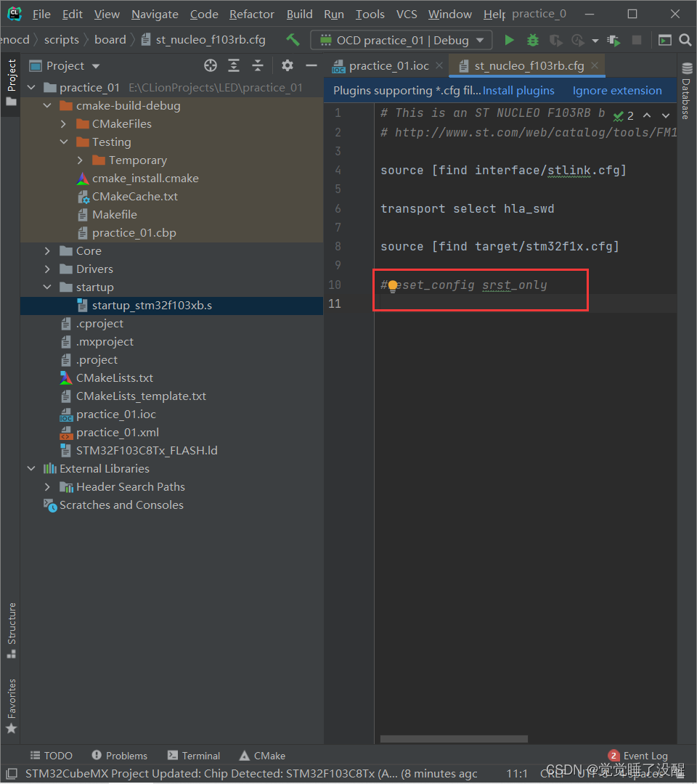Expand the Core folder
This screenshot has height=784, width=697.
click(x=47, y=251)
